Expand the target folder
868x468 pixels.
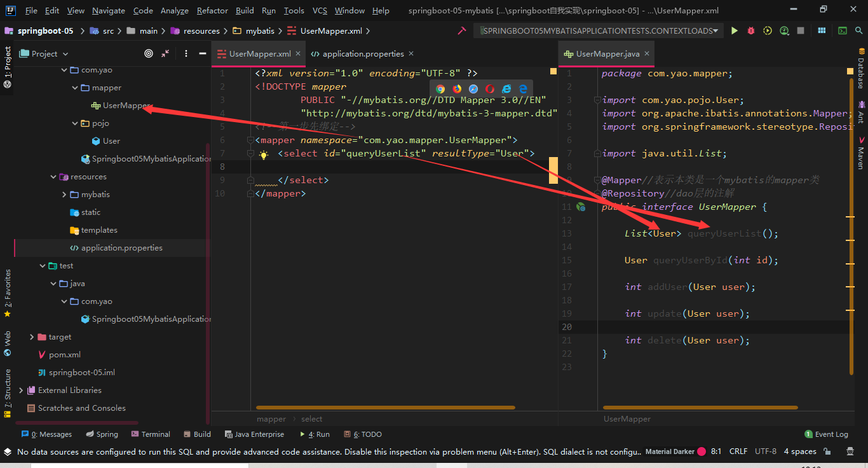[x=32, y=337]
